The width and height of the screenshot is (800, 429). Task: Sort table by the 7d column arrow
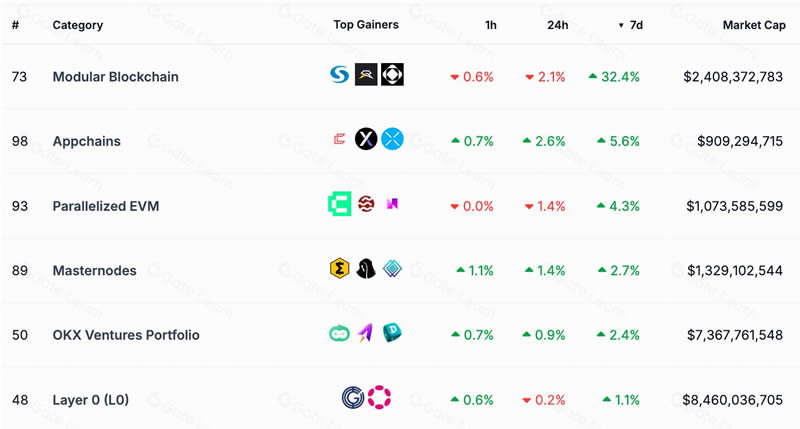click(631, 25)
